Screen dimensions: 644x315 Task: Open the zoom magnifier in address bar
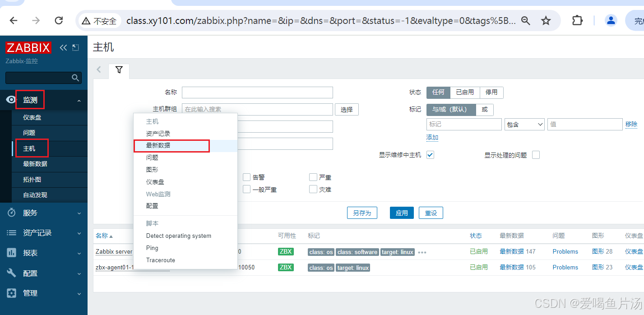pyautogui.click(x=525, y=20)
